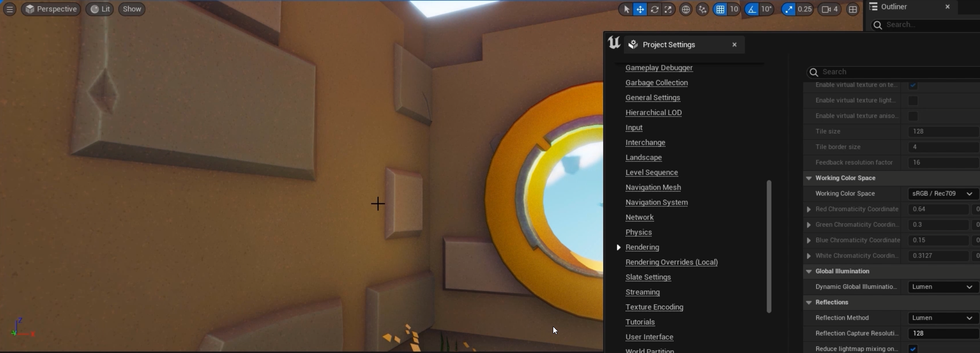Image resolution: width=980 pixels, height=353 pixels.
Task: Close the Project Settings tab
Action: point(734,44)
